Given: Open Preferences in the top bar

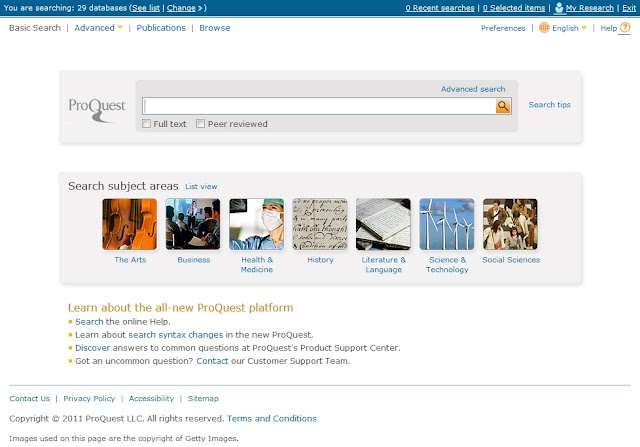Looking at the screenshot, I should point(503,28).
